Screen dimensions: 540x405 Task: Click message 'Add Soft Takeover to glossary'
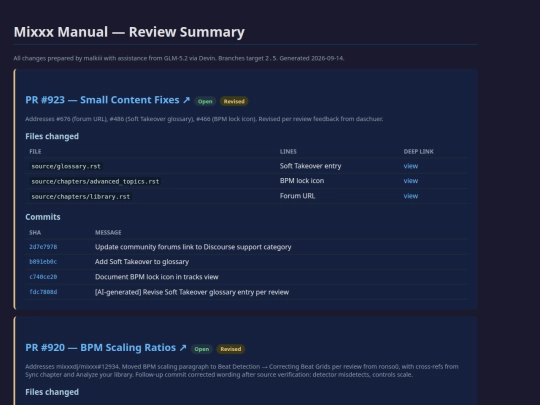(142, 262)
